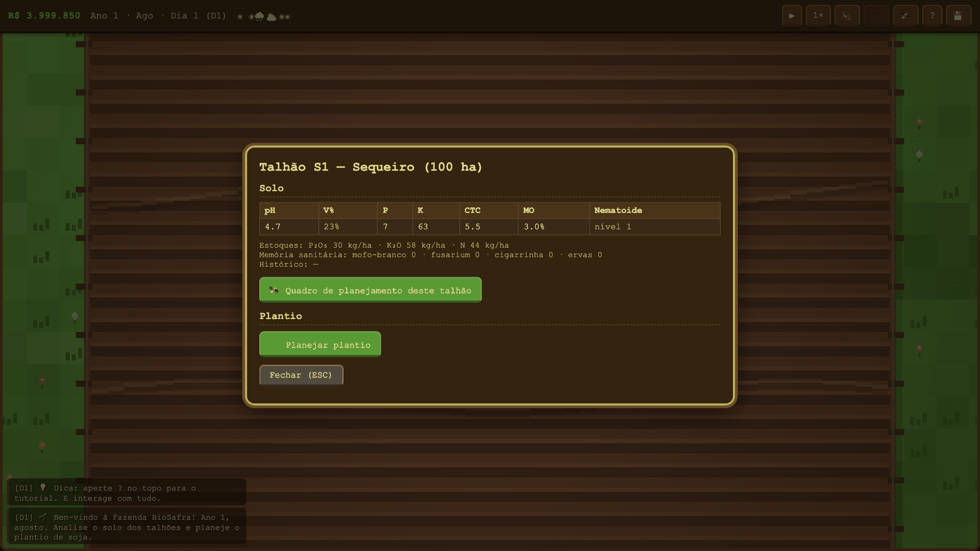Close the dialog with Fechar (ESC)
This screenshot has height=551, width=980.
coord(301,375)
